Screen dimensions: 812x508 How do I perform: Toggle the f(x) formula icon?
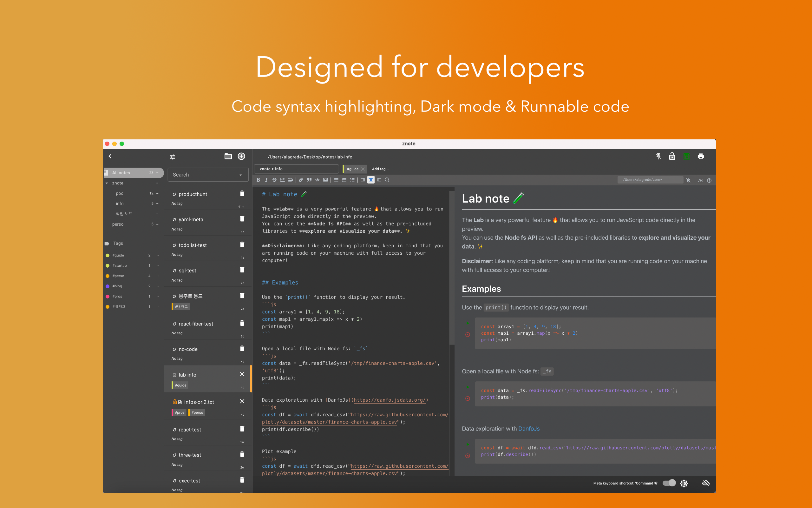(701, 180)
